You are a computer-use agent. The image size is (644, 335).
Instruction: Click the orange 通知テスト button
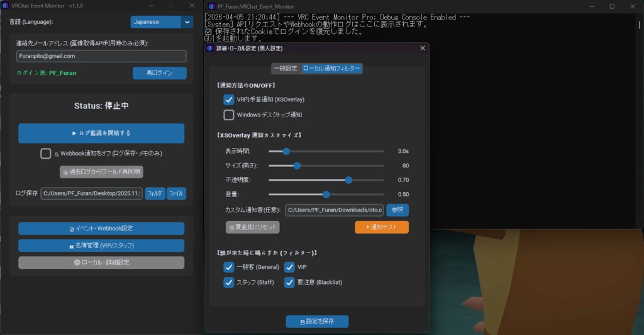[382, 227]
